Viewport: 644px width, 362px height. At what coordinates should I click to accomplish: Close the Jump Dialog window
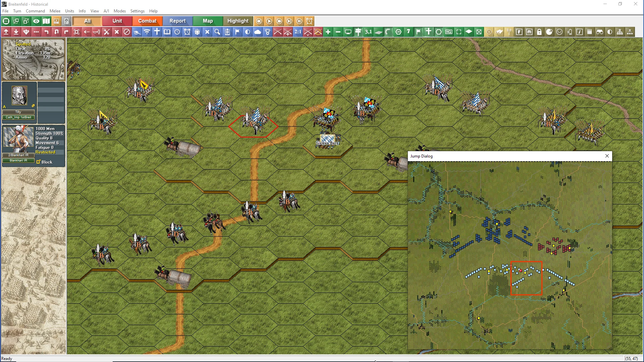[607, 156]
